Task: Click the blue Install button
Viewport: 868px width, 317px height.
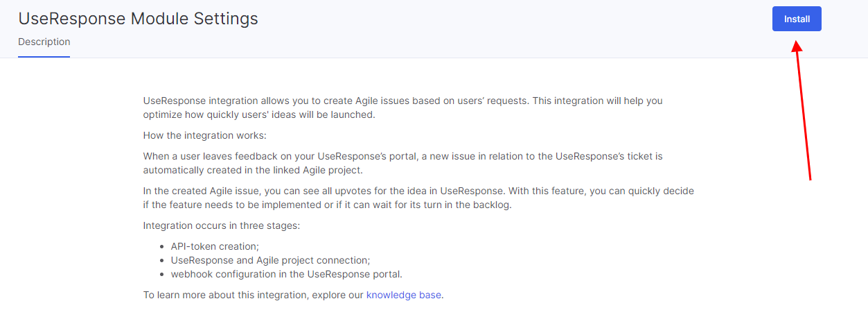Action: pos(797,19)
